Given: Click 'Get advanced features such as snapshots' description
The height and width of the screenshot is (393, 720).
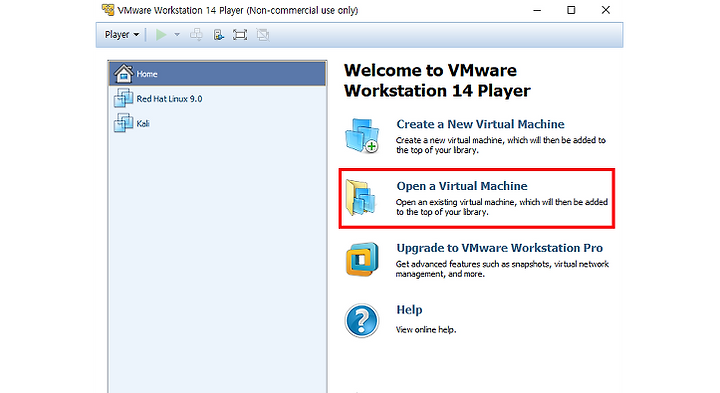Looking at the screenshot, I should tap(502, 269).
